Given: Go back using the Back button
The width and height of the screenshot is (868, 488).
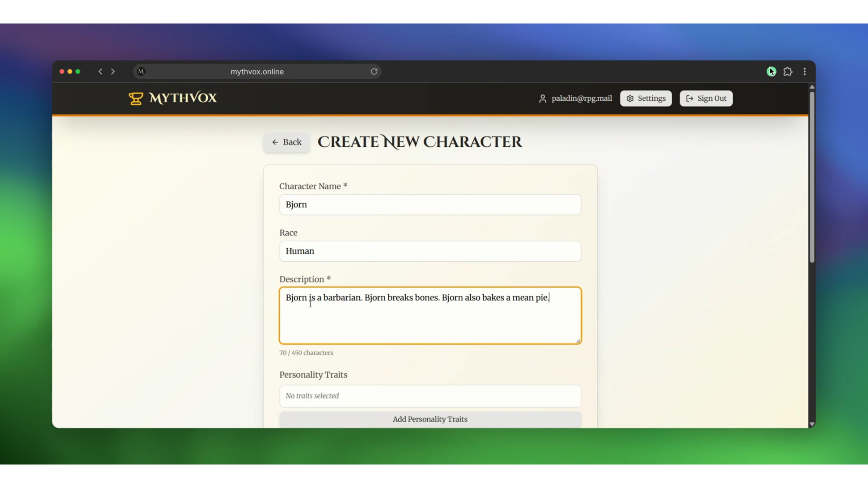Looking at the screenshot, I should coord(287,142).
